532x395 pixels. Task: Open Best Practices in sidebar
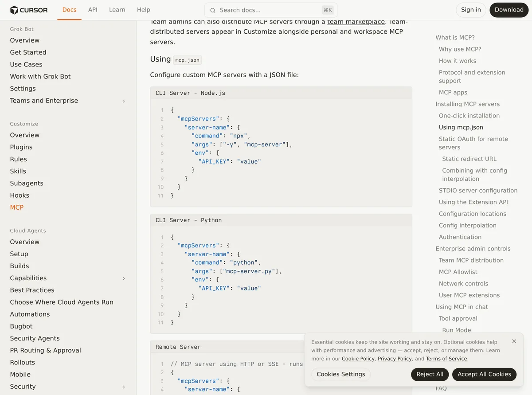(32, 290)
